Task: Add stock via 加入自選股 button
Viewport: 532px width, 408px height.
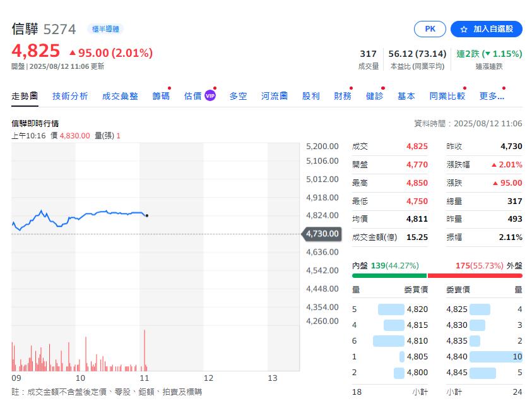Action: [486, 29]
